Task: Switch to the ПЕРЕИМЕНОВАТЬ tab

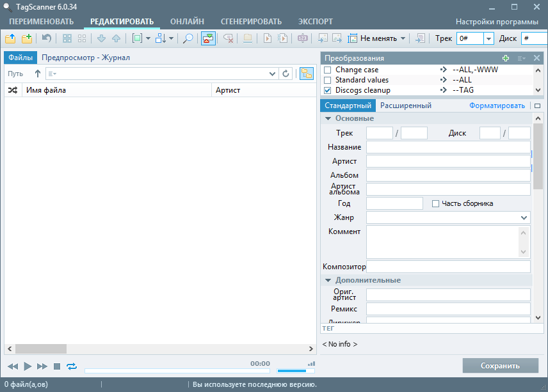Action: pos(42,22)
